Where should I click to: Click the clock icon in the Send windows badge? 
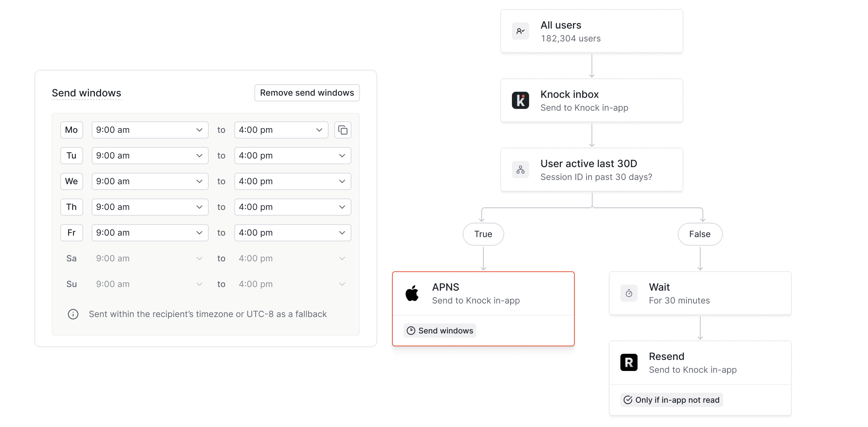click(x=411, y=330)
